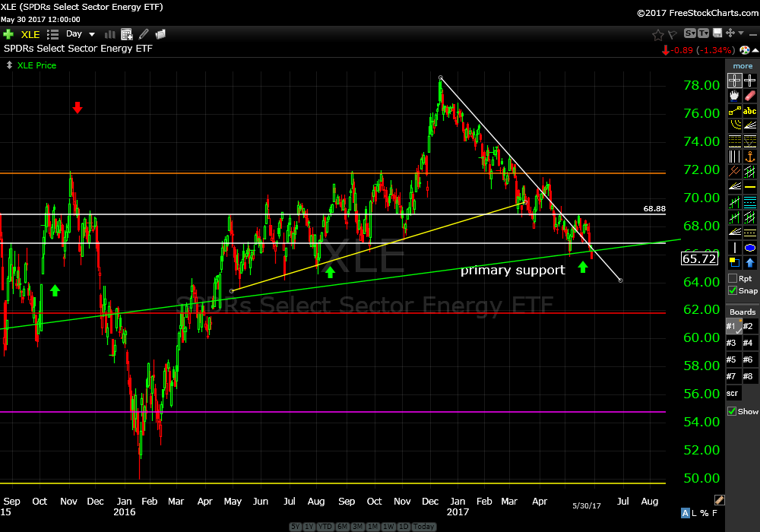
Task: Disable the Snap checkbox
Action: (x=733, y=290)
